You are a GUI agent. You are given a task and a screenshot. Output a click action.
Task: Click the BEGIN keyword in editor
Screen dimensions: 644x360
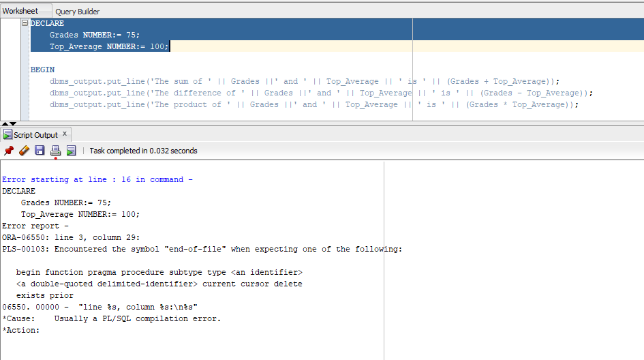tap(42, 70)
